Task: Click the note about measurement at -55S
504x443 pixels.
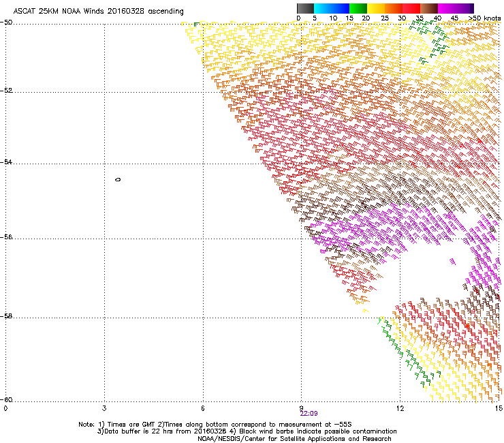Action: click(x=256, y=425)
